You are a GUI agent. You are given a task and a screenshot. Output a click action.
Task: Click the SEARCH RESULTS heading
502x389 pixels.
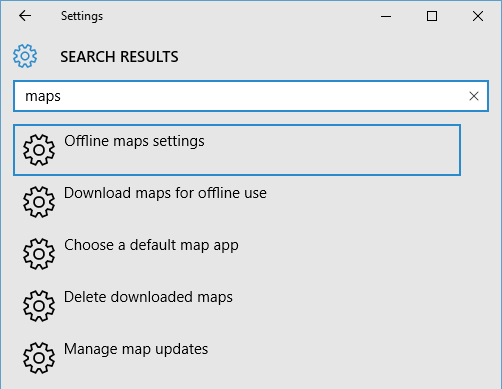pos(119,57)
